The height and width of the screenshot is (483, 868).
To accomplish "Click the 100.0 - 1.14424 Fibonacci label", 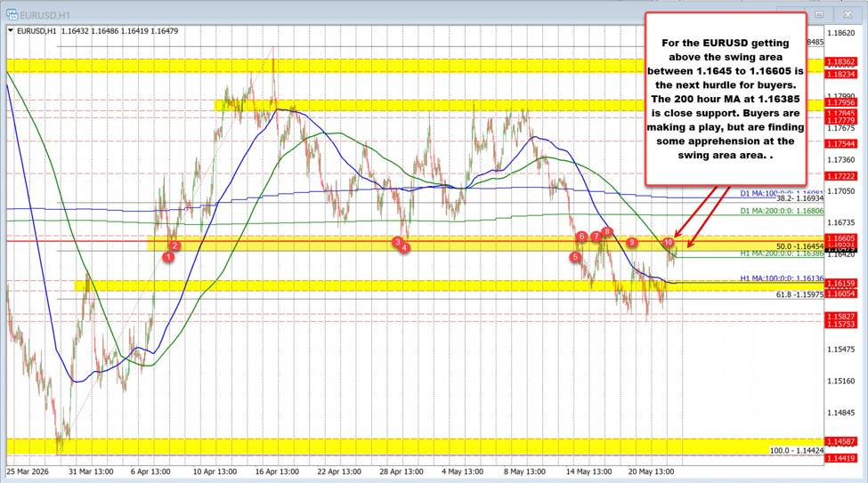I will (797, 450).
